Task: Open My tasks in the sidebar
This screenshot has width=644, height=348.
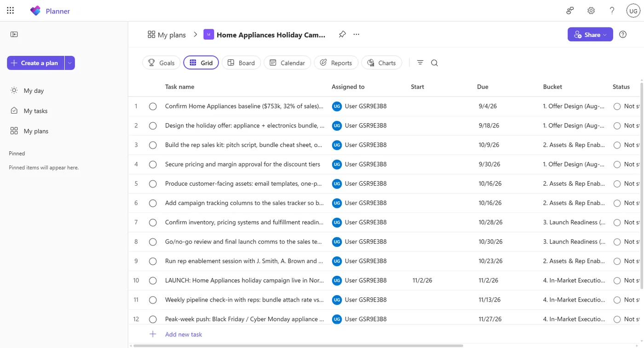Action: [35, 111]
